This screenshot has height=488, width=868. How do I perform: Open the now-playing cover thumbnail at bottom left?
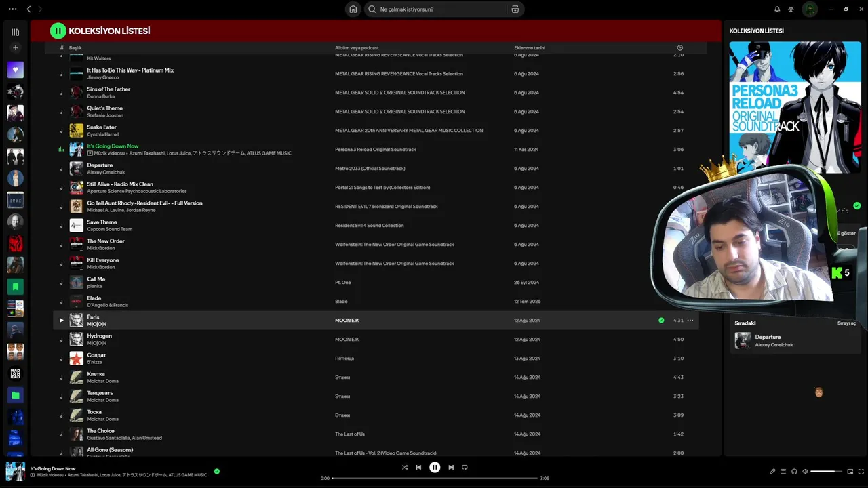(16, 471)
